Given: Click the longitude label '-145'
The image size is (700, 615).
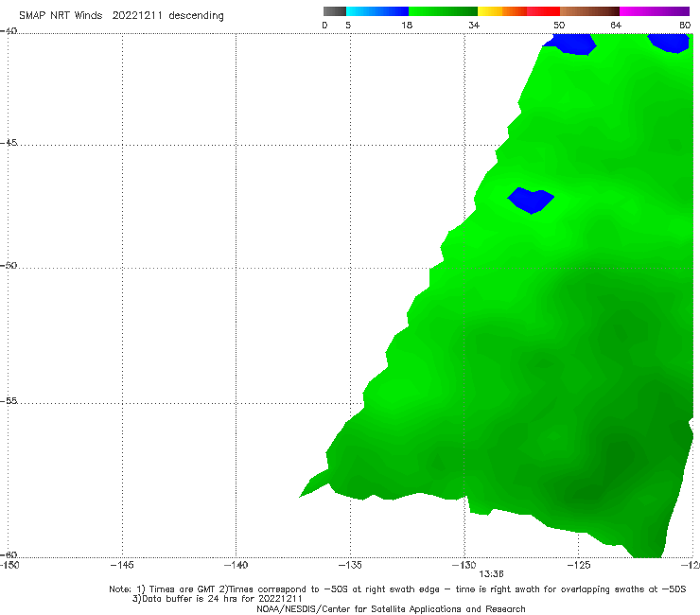Looking at the screenshot, I should coord(122,565).
